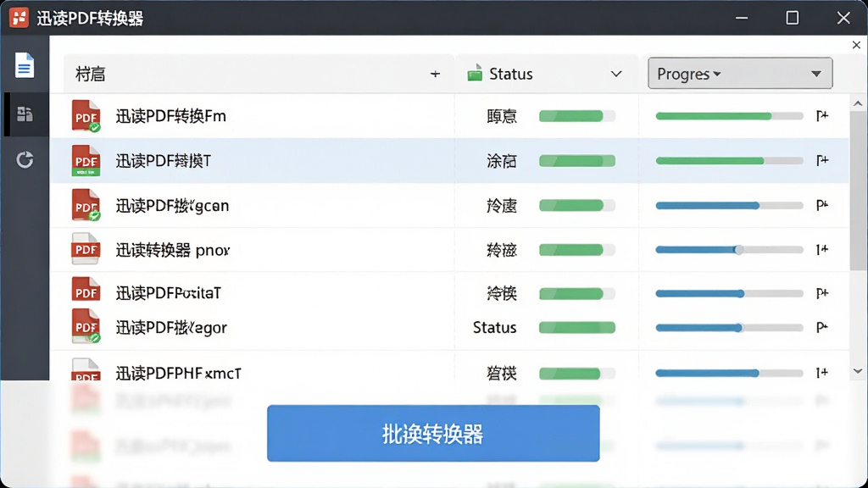Click the 1+ icon in 迅读PDFPHFxmcT row
868x488 pixels.
(x=822, y=373)
